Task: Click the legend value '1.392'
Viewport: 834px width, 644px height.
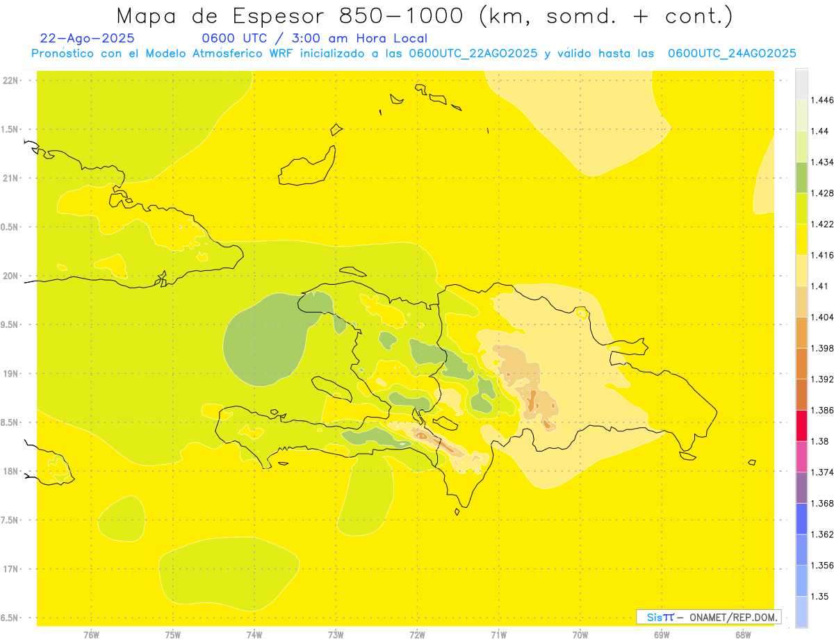Action: pyautogui.click(x=821, y=379)
